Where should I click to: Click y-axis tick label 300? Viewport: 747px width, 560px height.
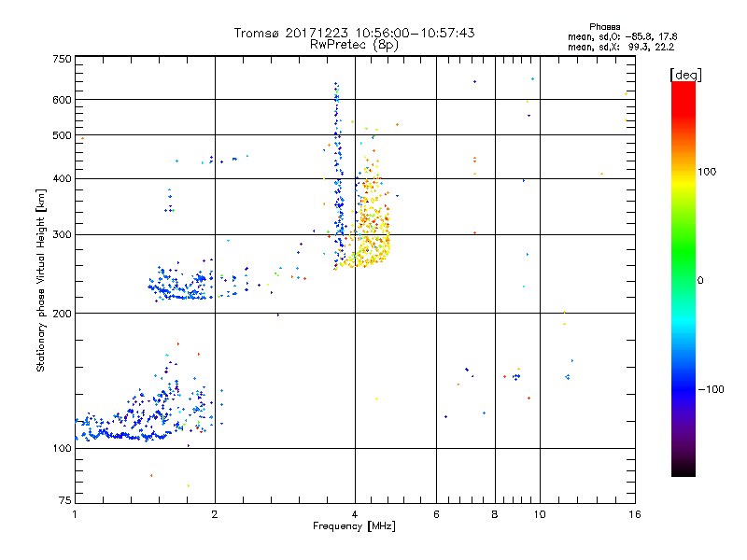pos(63,234)
